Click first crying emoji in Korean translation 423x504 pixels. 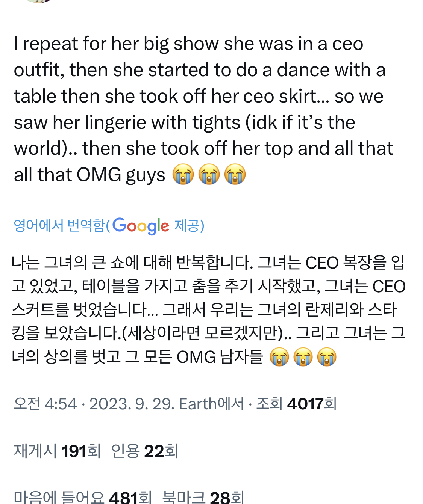[x=279, y=357]
